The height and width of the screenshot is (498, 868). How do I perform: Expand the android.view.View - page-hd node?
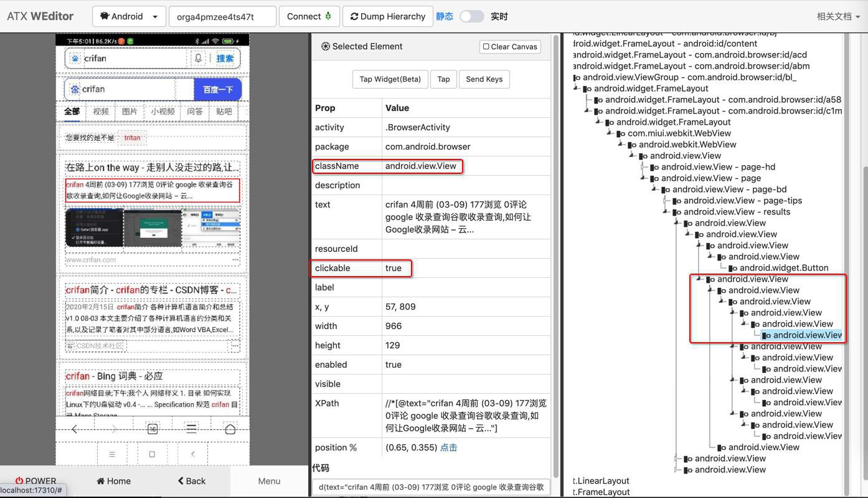point(644,167)
